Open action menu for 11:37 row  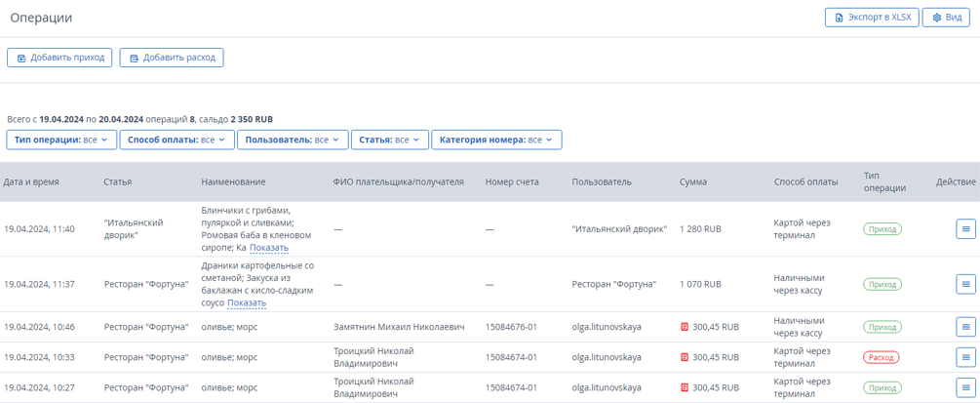[x=965, y=284]
